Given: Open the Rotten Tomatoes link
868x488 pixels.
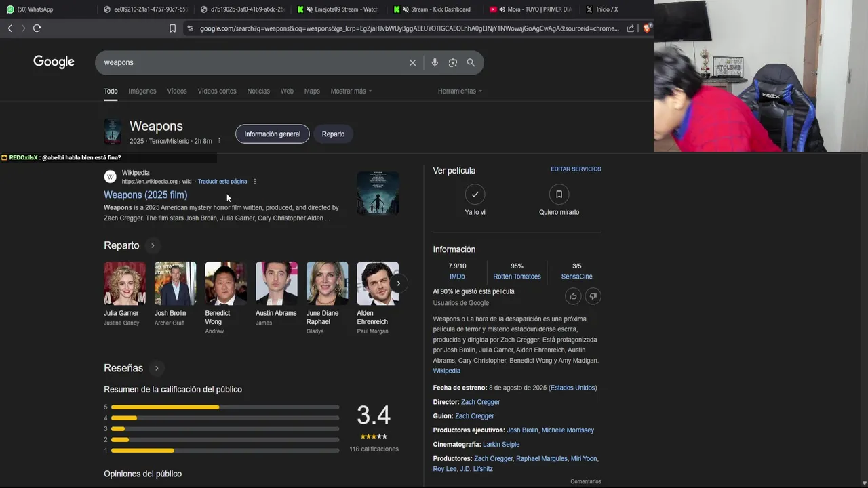Looking at the screenshot, I should click(x=517, y=277).
